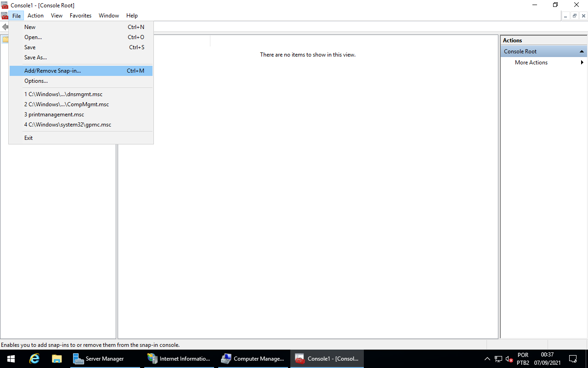The width and height of the screenshot is (588, 368).
Task: Open Internet Explorer from taskbar
Action: pos(34,359)
